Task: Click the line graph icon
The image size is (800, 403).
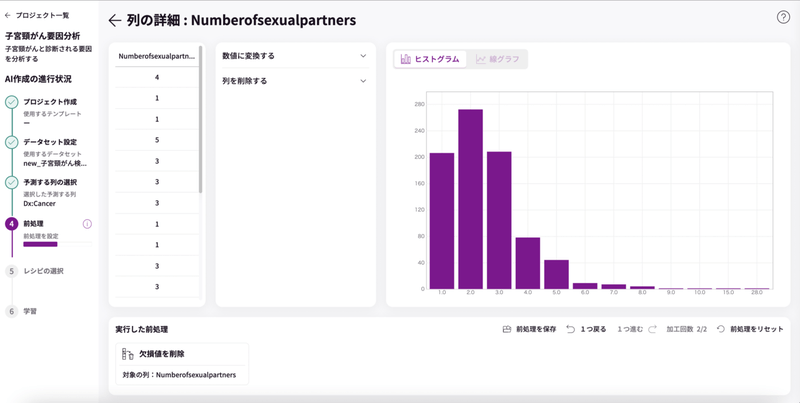Action: (481, 59)
